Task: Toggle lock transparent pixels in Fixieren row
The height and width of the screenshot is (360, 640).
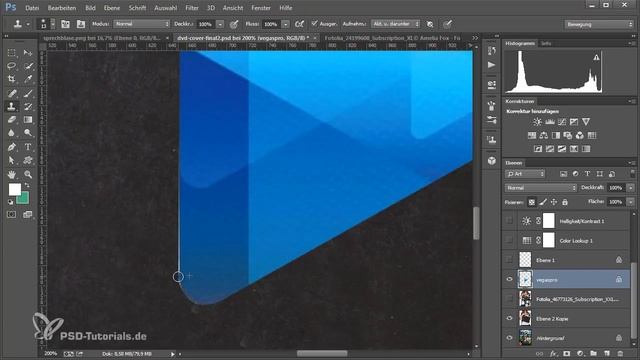Action: [531, 202]
